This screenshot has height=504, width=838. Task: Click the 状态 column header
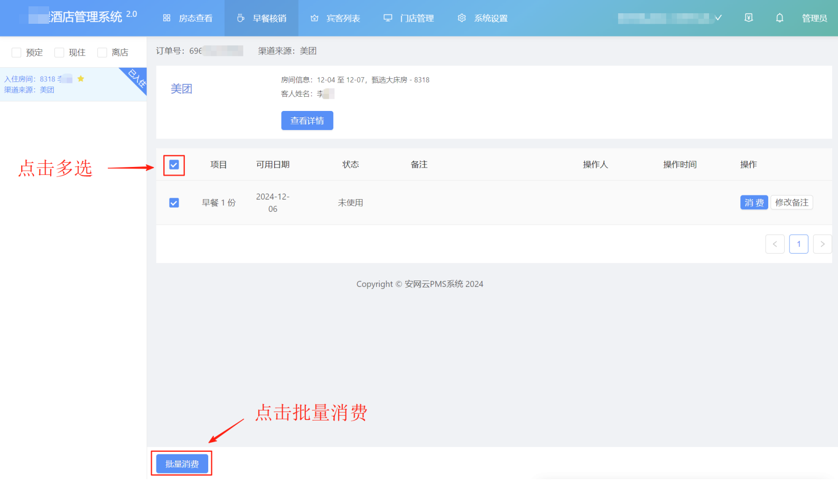(350, 164)
